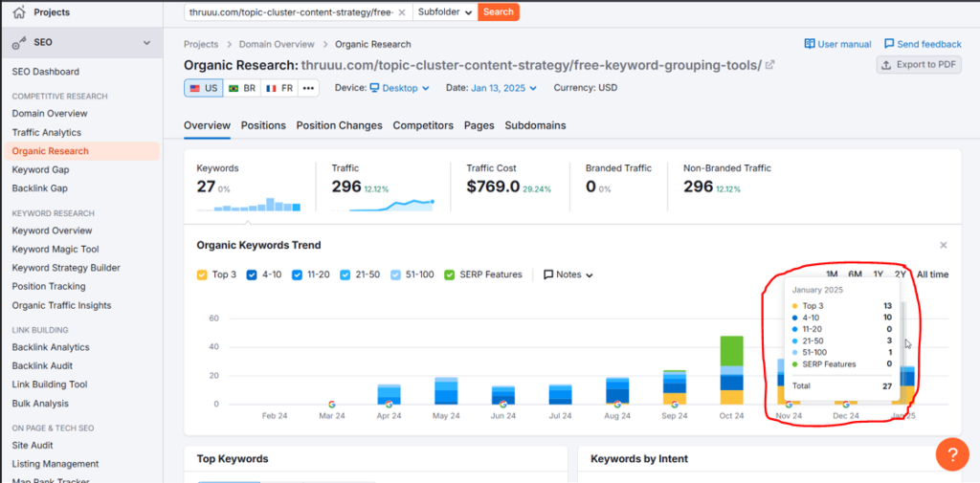Click the User manual book icon
The image size is (980, 483).
pos(810,44)
